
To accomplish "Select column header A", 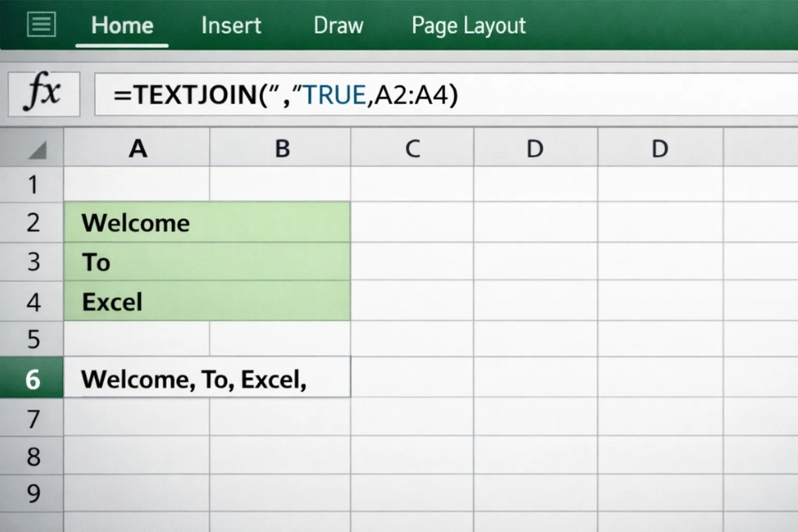I will pyautogui.click(x=137, y=148).
